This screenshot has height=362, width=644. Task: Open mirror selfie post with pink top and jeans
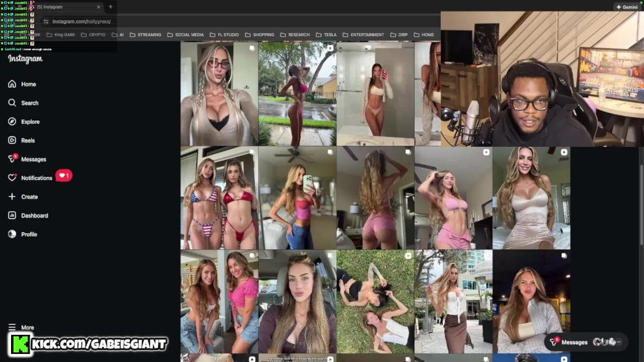click(297, 198)
